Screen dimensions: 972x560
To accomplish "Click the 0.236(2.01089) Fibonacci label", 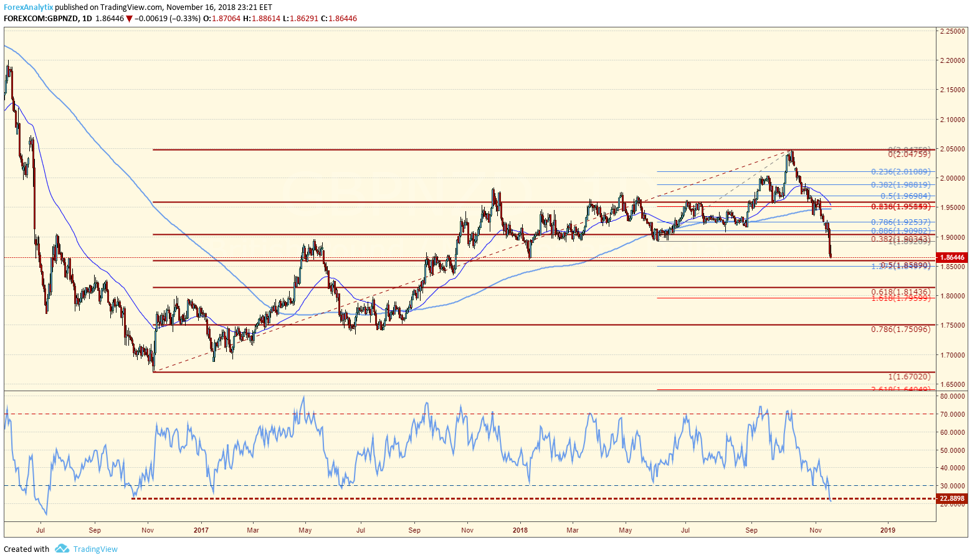I will pos(900,171).
